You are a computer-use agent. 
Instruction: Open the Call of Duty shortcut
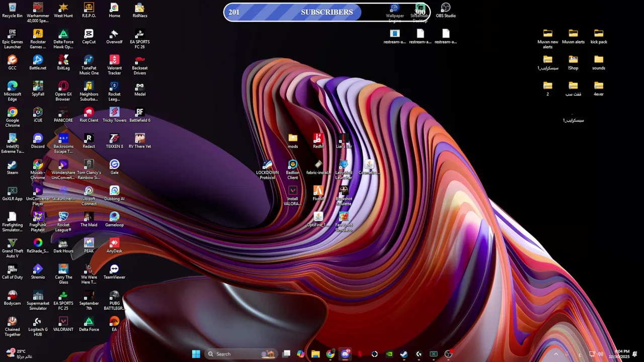[x=13, y=271]
